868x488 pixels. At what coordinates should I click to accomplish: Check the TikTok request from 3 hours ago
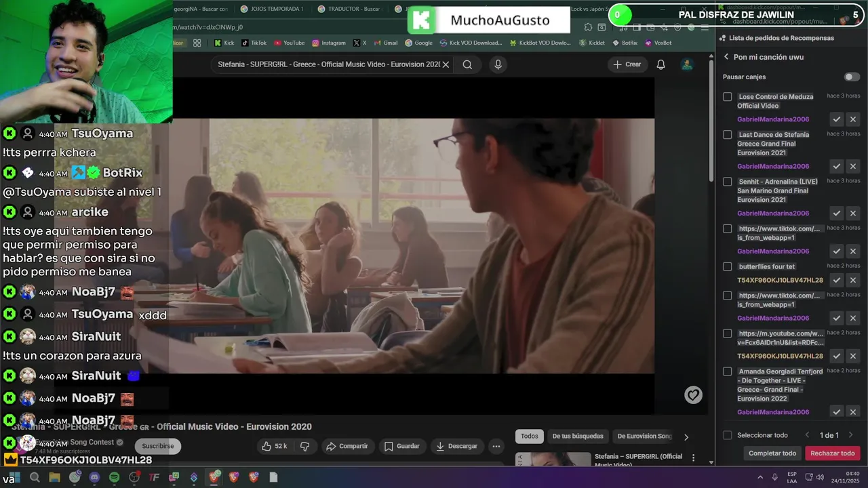(728, 228)
